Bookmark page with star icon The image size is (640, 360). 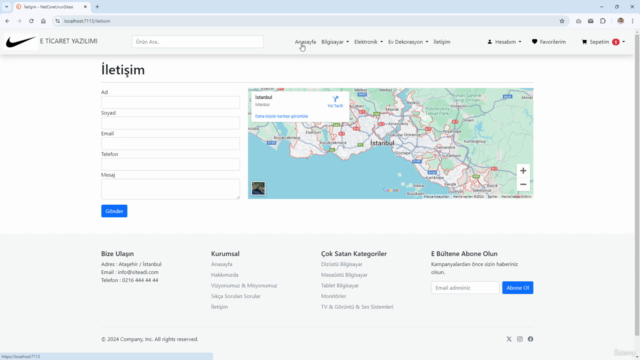point(562,21)
